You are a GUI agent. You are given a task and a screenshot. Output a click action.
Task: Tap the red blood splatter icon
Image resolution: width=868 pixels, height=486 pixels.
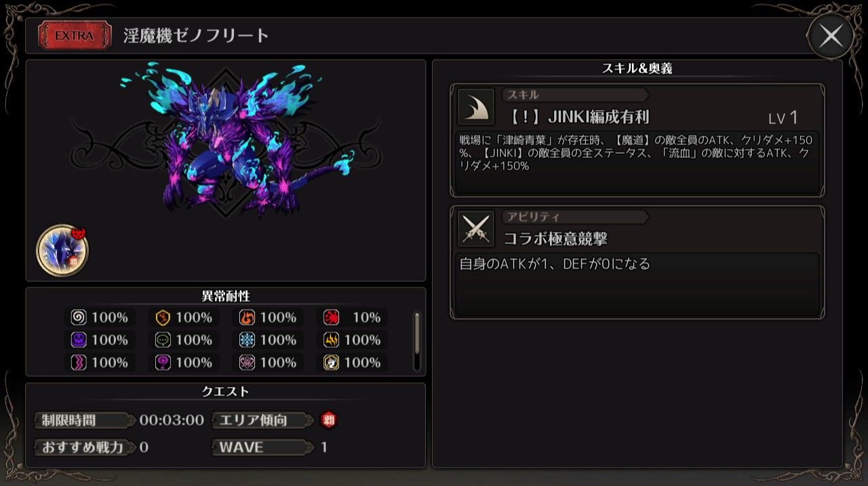[x=331, y=317]
